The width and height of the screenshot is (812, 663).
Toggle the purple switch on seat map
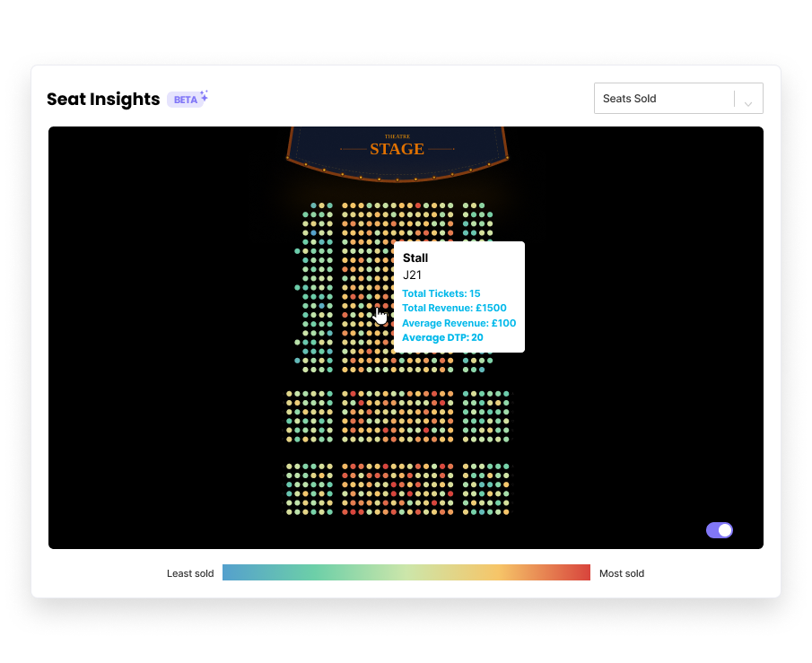pos(720,530)
